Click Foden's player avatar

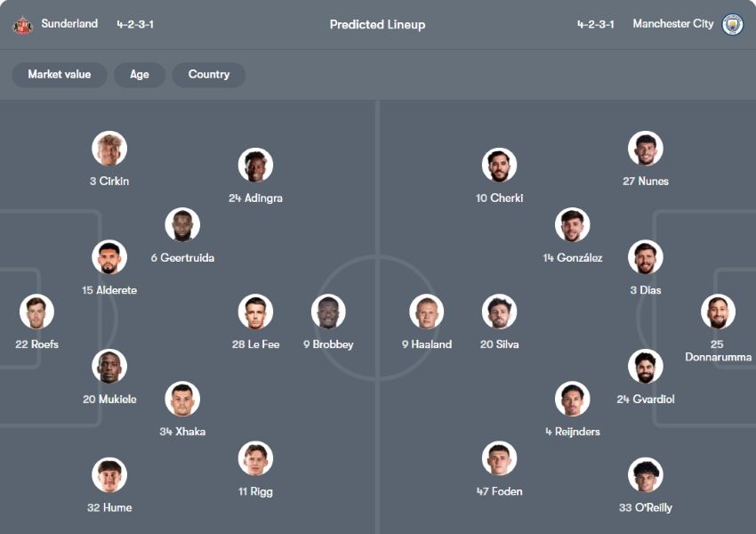click(500, 458)
